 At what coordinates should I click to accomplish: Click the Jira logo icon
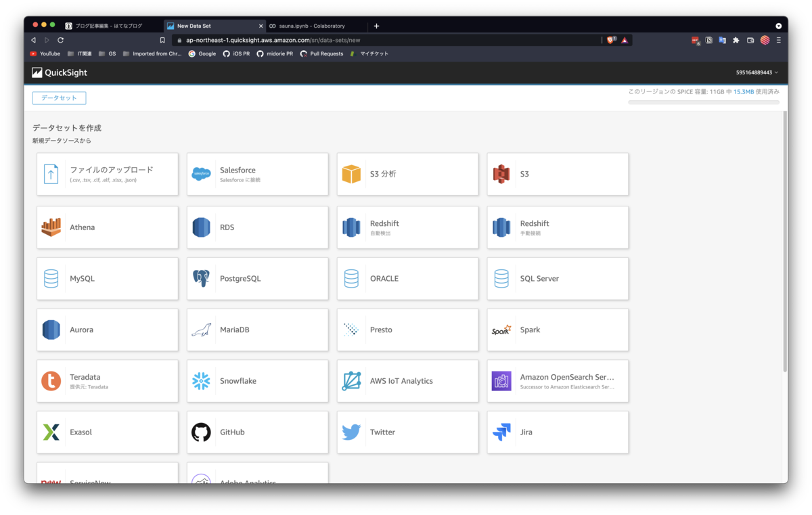(501, 432)
